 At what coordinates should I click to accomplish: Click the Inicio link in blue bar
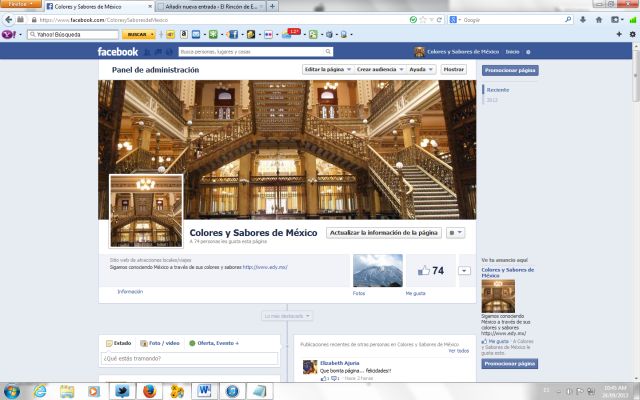[x=512, y=52]
